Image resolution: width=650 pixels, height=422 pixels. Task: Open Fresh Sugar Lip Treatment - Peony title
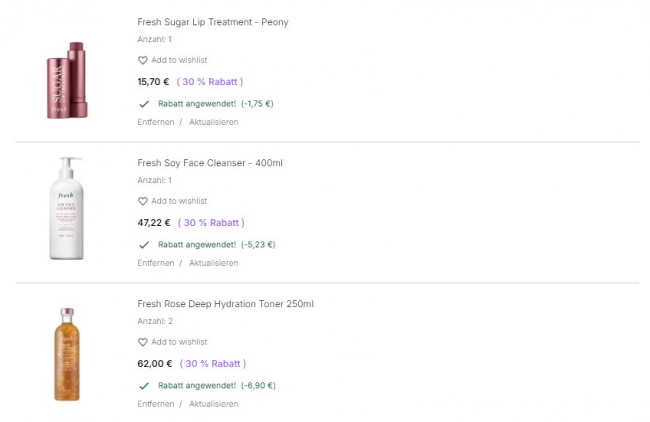tap(212, 22)
